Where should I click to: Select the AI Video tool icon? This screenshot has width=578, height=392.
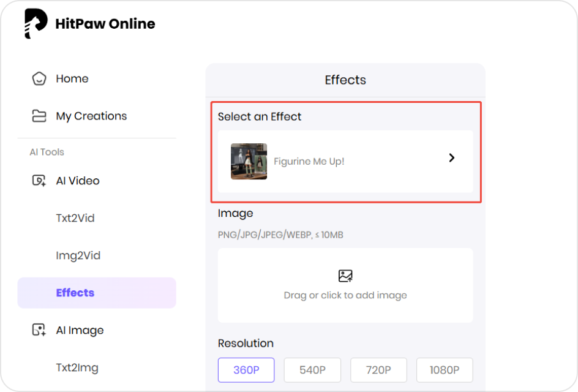point(39,181)
